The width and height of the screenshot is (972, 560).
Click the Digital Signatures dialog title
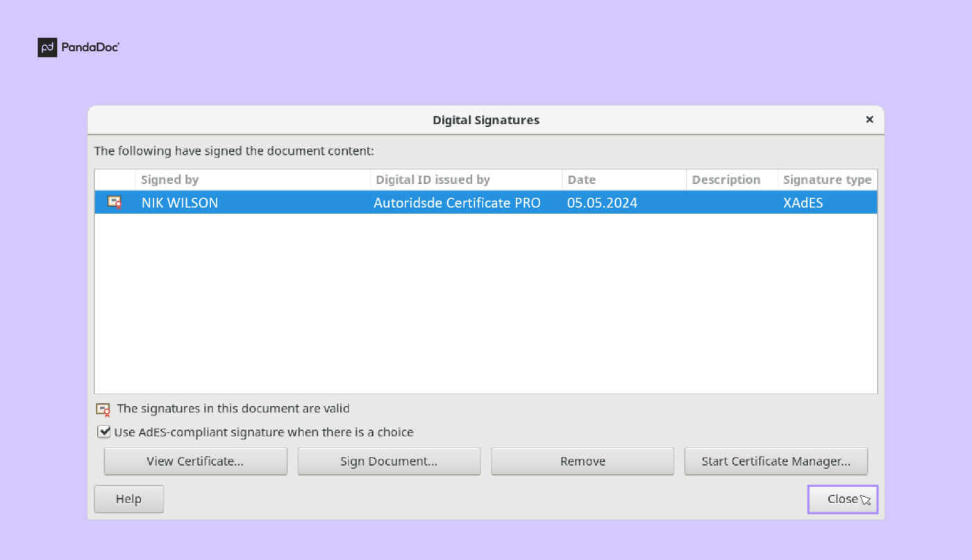(x=486, y=120)
